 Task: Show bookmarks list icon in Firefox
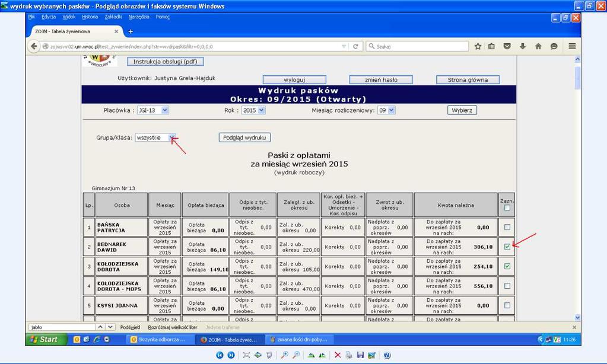(x=492, y=46)
